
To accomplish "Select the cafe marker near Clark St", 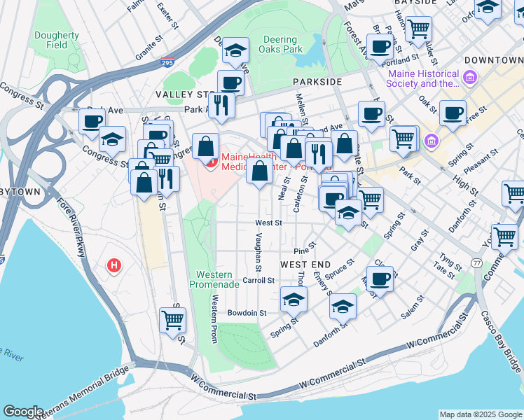I will [380, 282].
